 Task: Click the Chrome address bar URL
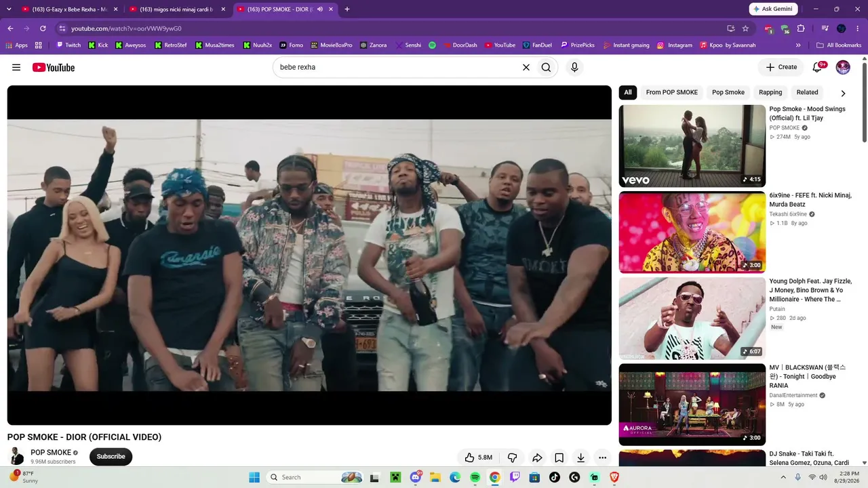[126, 28]
